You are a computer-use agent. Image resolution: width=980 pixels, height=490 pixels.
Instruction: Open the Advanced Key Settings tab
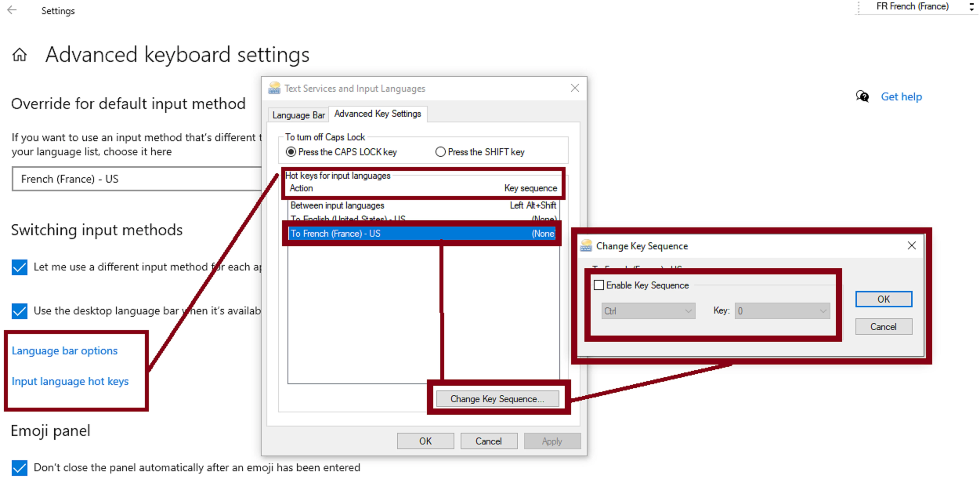point(377,114)
